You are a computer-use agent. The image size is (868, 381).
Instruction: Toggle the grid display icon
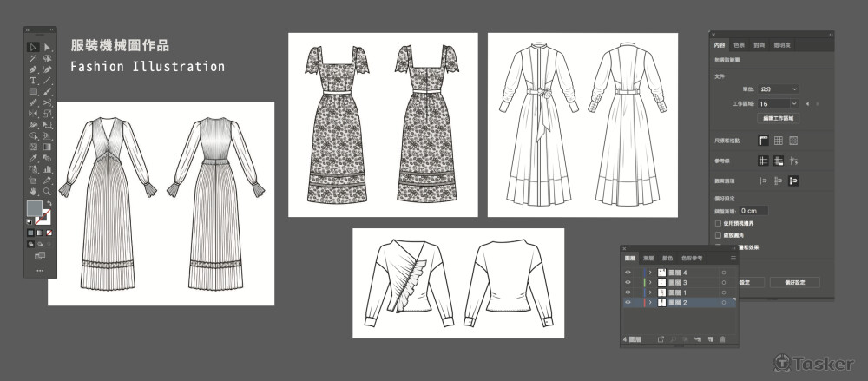(779, 140)
